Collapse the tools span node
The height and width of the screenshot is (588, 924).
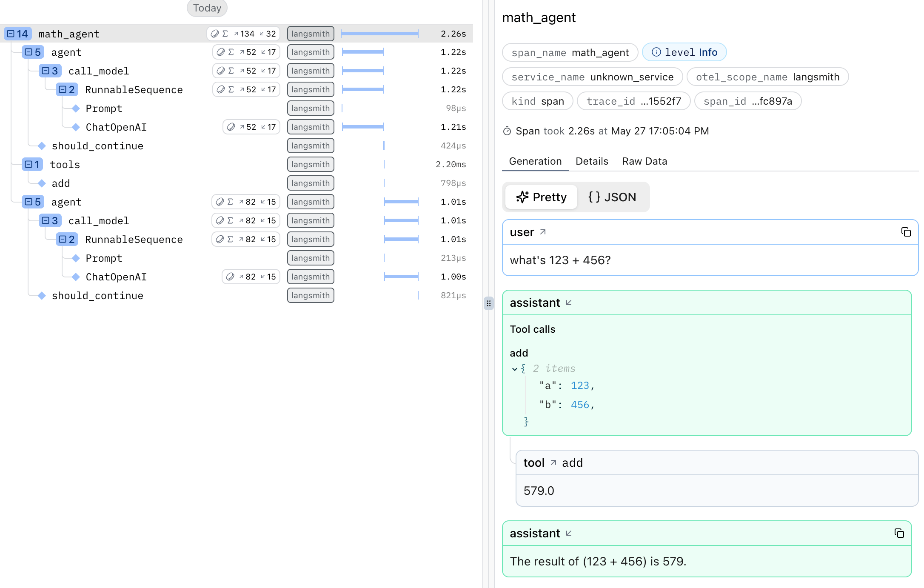28,165
